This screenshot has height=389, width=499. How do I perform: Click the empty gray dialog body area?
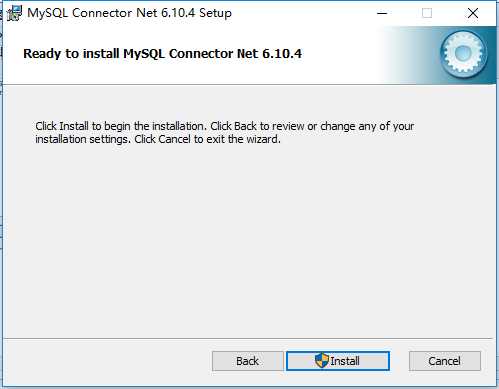click(x=249, y=240)
